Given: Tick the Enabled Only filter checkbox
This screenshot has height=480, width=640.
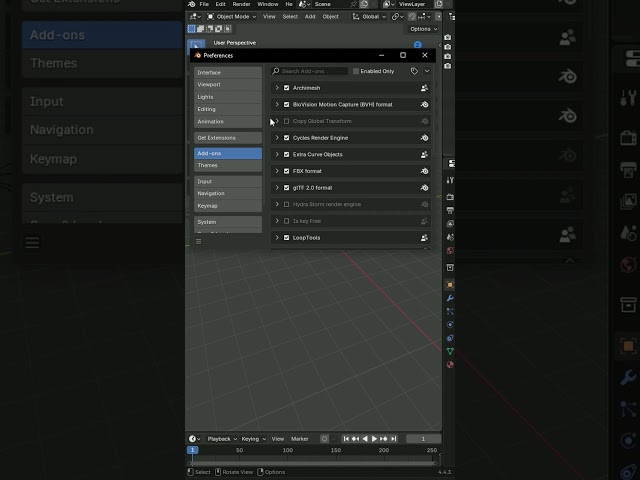Looking at the screenshot, I should point(356,71).
